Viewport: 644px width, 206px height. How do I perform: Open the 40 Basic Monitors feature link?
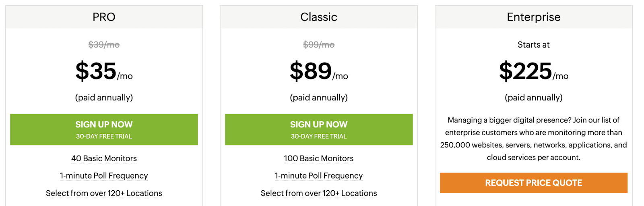pos(104,158)
